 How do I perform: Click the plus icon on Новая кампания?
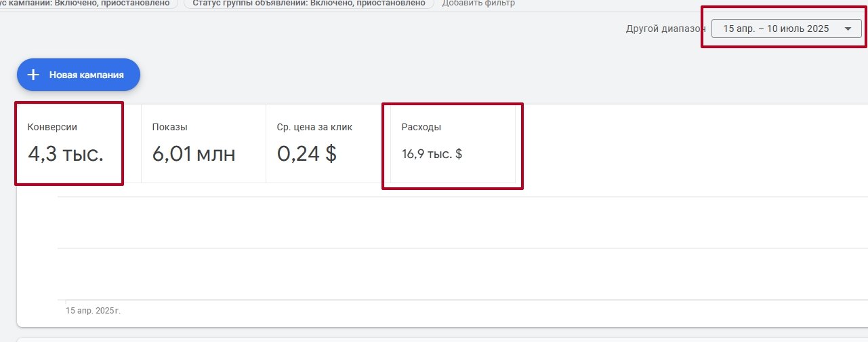(33, 75)
